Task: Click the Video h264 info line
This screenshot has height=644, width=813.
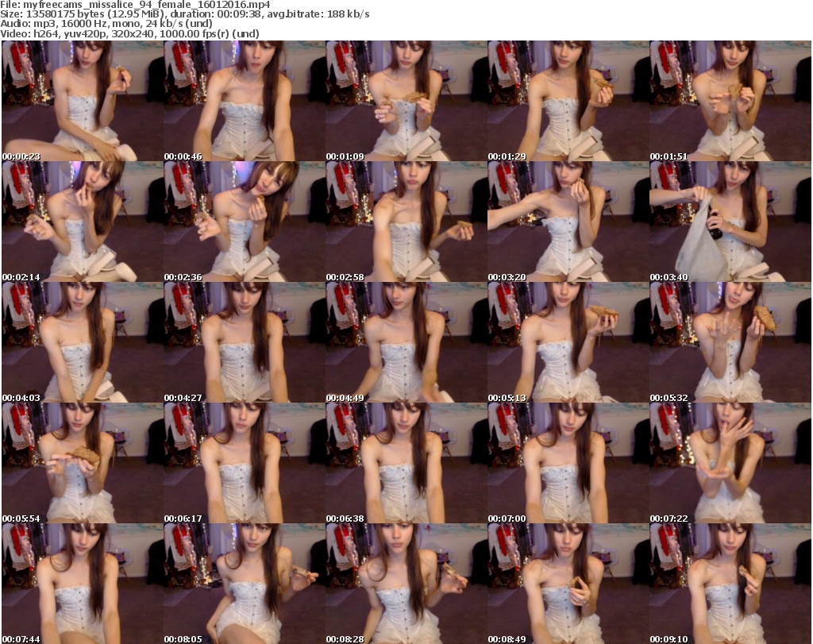Action: click(129, 33)
